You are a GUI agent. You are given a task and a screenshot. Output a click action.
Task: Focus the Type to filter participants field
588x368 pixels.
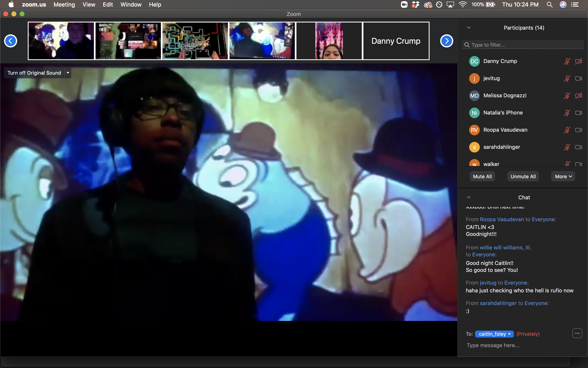coord(523,45)
